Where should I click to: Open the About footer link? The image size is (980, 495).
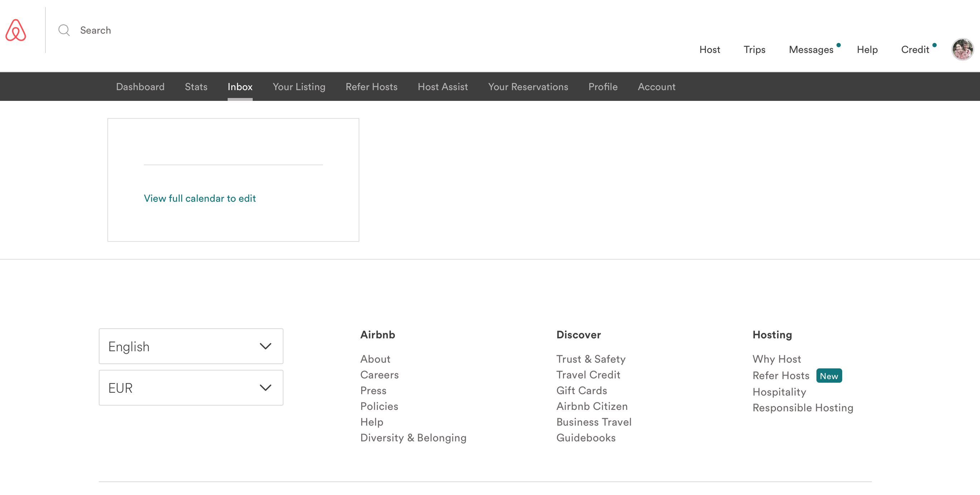[375, 359]
